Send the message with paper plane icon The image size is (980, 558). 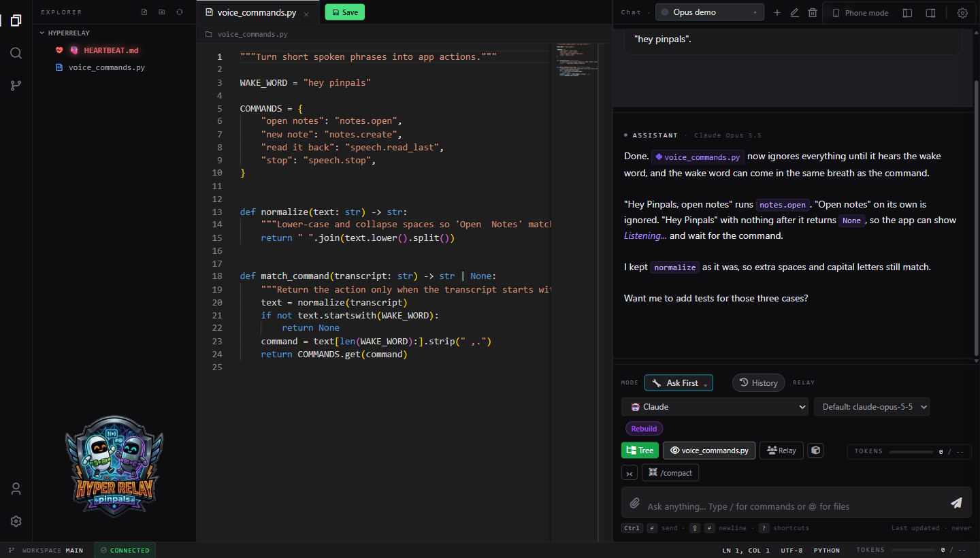point(957,503)
